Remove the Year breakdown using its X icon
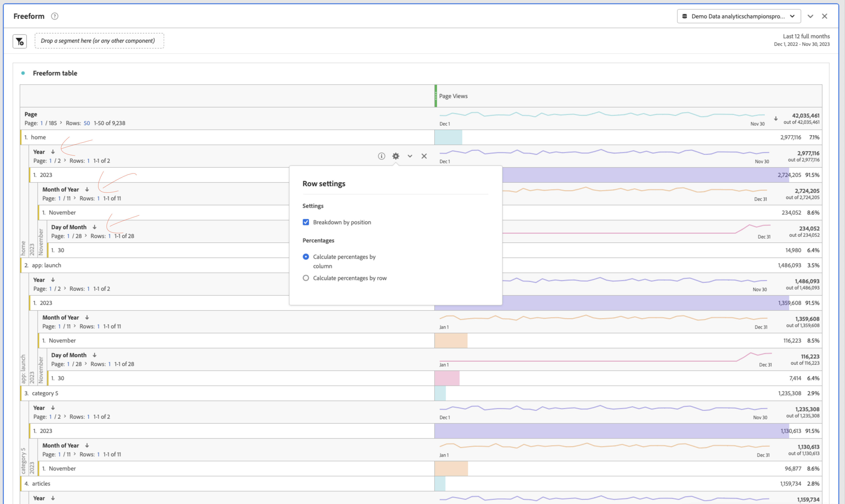The image size is (845, 504). click(424, 156)
